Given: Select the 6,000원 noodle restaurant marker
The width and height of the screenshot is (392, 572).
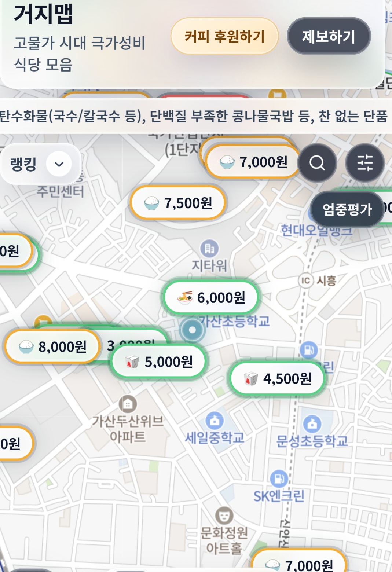Looking at the screenshot, I should pyautogui.click(x=211, y=297).
